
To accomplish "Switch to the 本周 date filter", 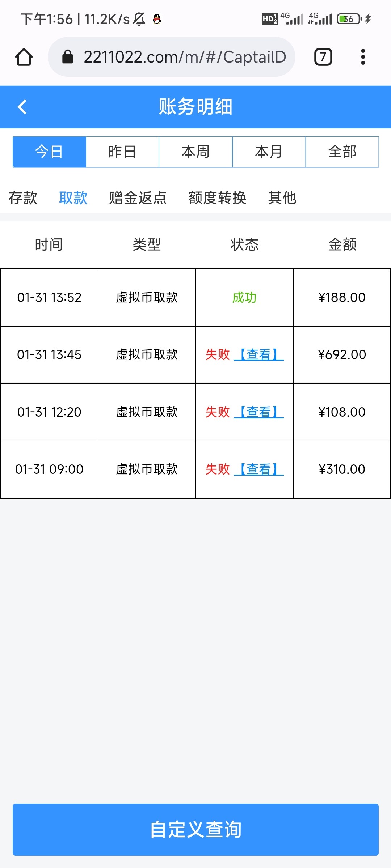I will pyautogui.click(x=195, y=152).
